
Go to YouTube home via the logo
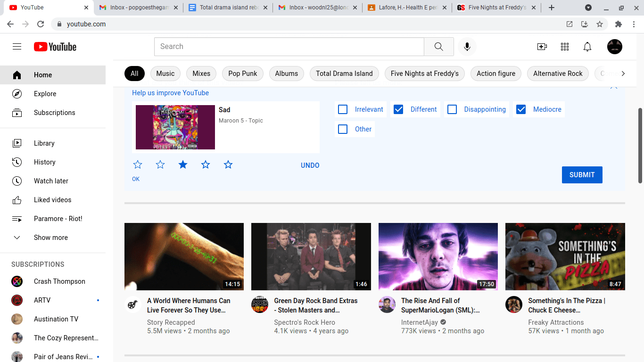[55, 47]
